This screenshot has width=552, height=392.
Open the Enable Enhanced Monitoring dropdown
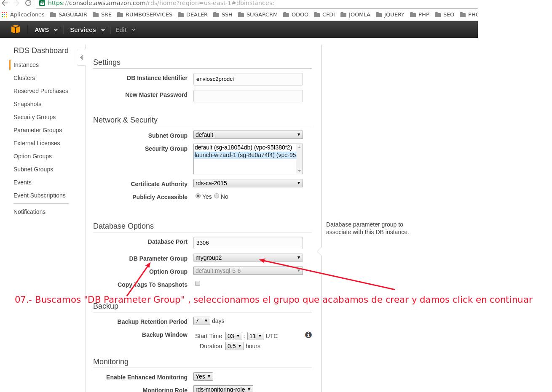click(204, 376)
